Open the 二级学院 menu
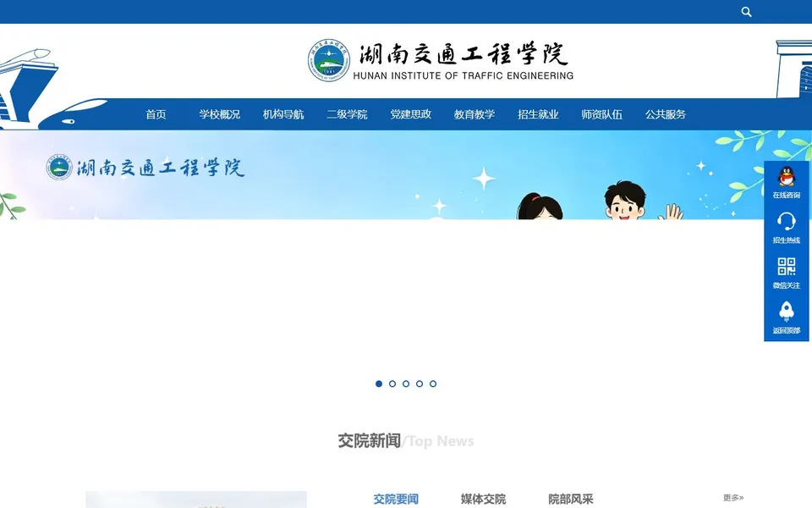The width and height of the screenshot is (812, 508). point(347,114)
